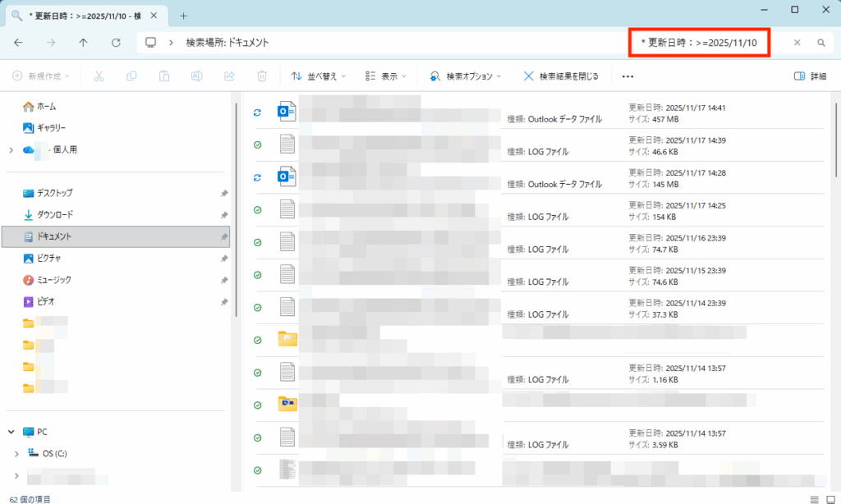Select ダウンロード in the navigation pane
841x504 pixels.
[55, 214]
